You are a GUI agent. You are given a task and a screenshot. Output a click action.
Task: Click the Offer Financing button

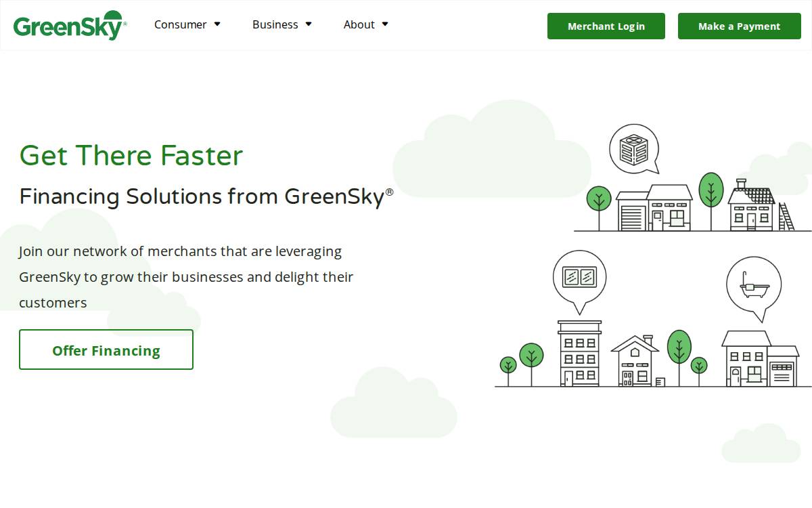[106, 350]
